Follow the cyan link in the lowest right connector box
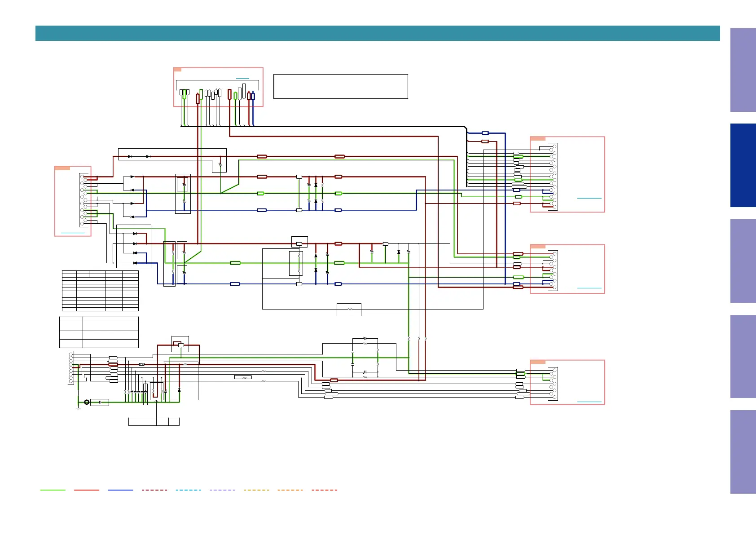Screen dimensions: 756x535 pyautogui.click(x=589, y=402)
